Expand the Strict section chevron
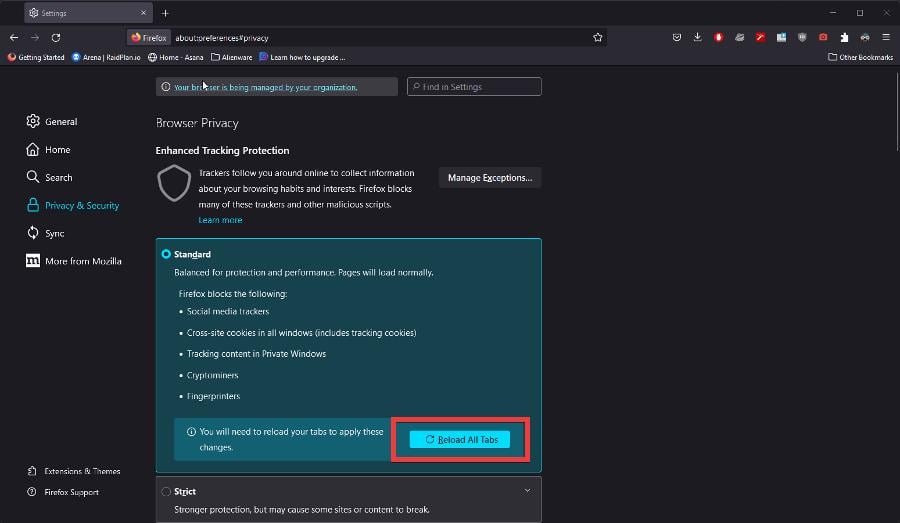 [527, 491]
